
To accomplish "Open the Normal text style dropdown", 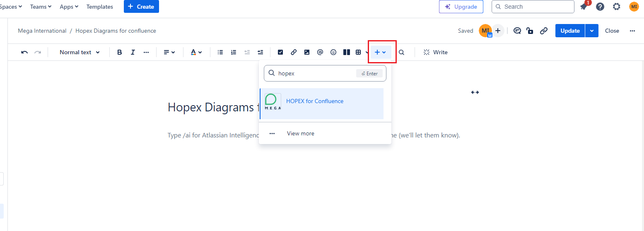I will pos(80,52).
